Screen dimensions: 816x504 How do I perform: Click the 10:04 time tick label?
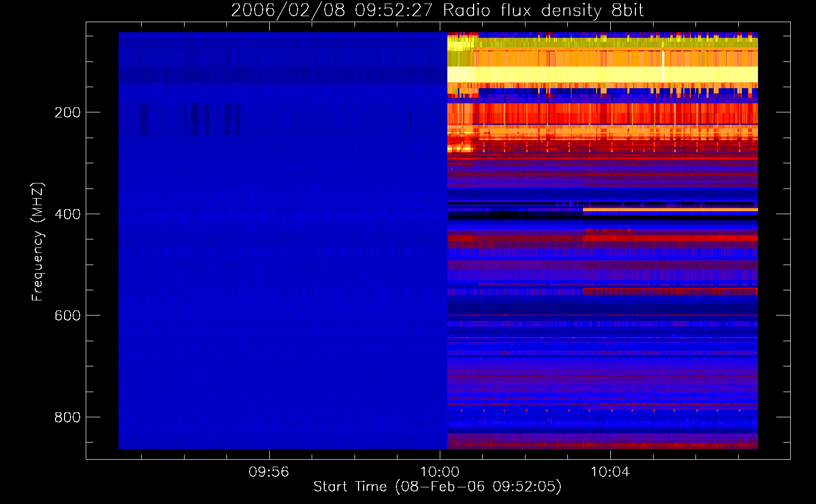pyautogui.click(x=610, y=472)
